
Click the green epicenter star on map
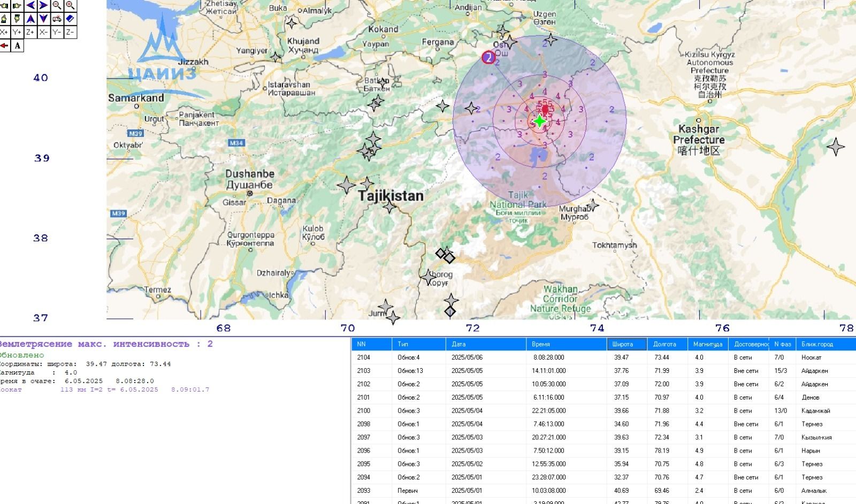540,121
